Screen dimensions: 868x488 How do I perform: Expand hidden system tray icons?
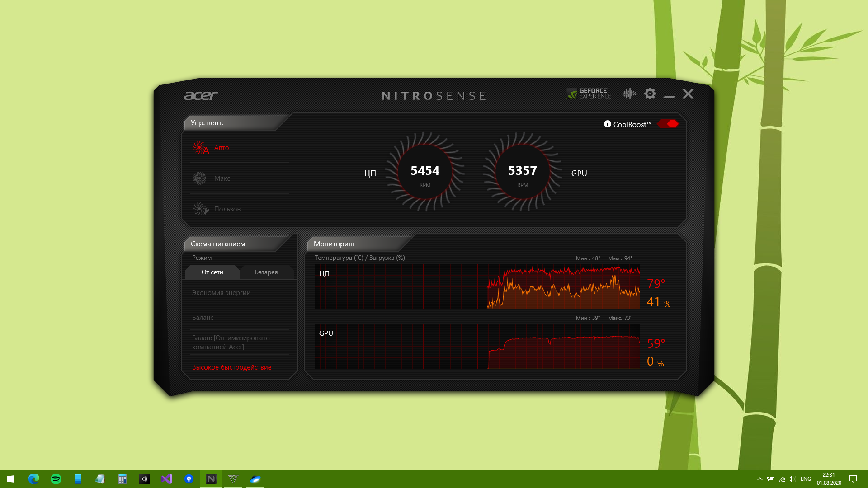coord(759,479)
